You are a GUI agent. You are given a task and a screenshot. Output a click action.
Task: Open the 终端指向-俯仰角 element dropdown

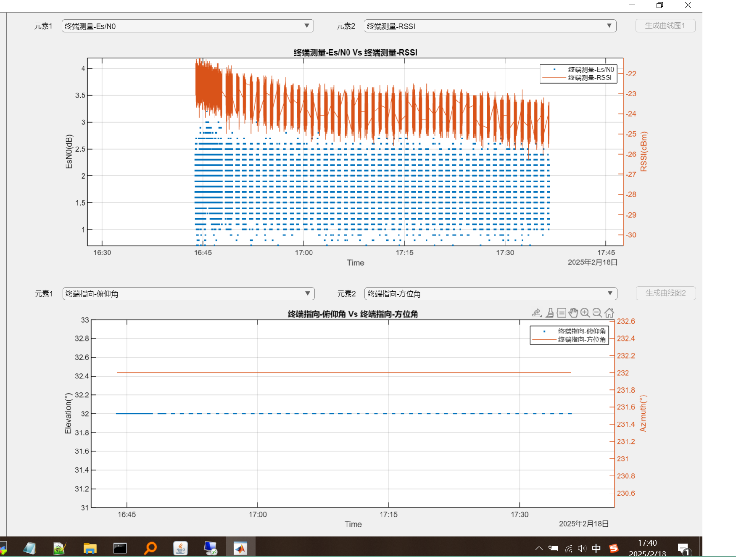tap(188, 294)
